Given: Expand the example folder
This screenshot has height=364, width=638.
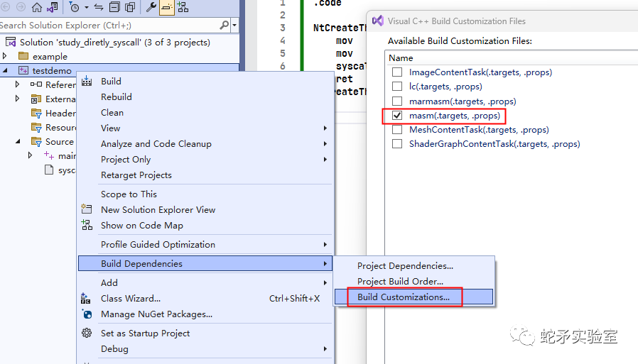Looking at the screenshot, I should [5, 56].
